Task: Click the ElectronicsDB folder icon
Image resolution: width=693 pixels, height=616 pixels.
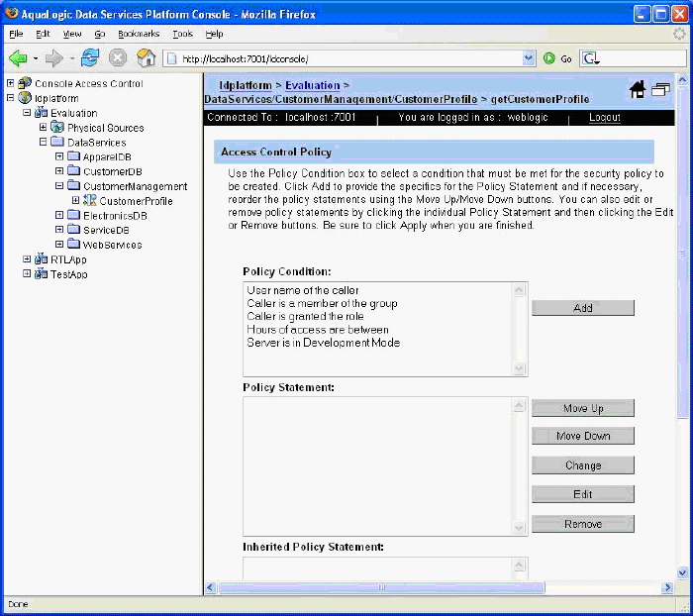Action: 74,215
